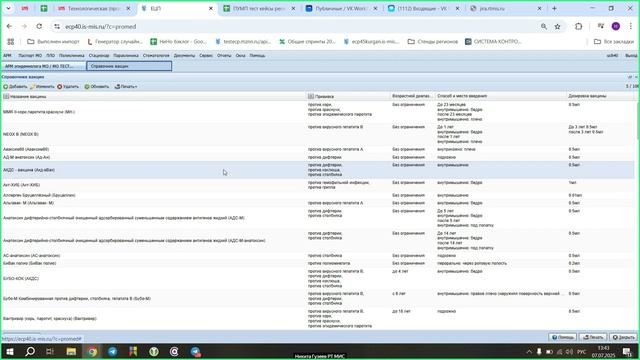The height and width of the screenshot is (360, 640).
Task: Click the Закрыть button at bottom right
Action: 623,337
